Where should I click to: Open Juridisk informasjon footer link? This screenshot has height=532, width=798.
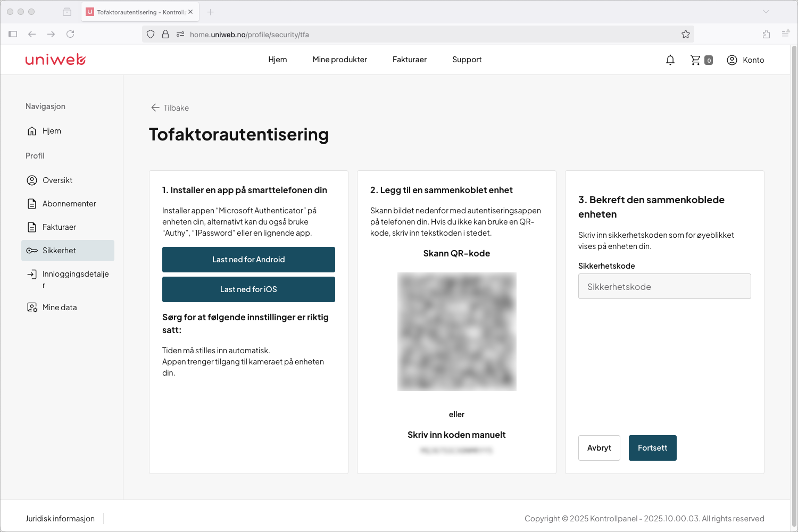coord(60,519)
